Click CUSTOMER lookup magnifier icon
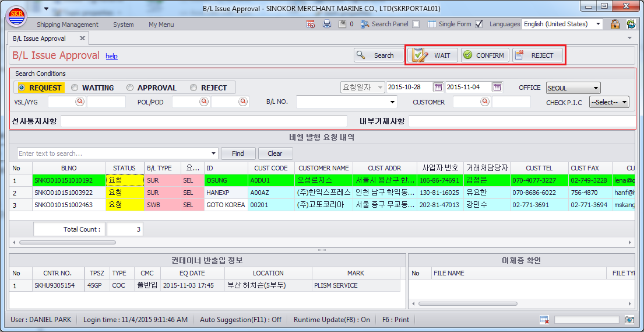The height and width of the screenshot is (332, 644). pos(485,102)
